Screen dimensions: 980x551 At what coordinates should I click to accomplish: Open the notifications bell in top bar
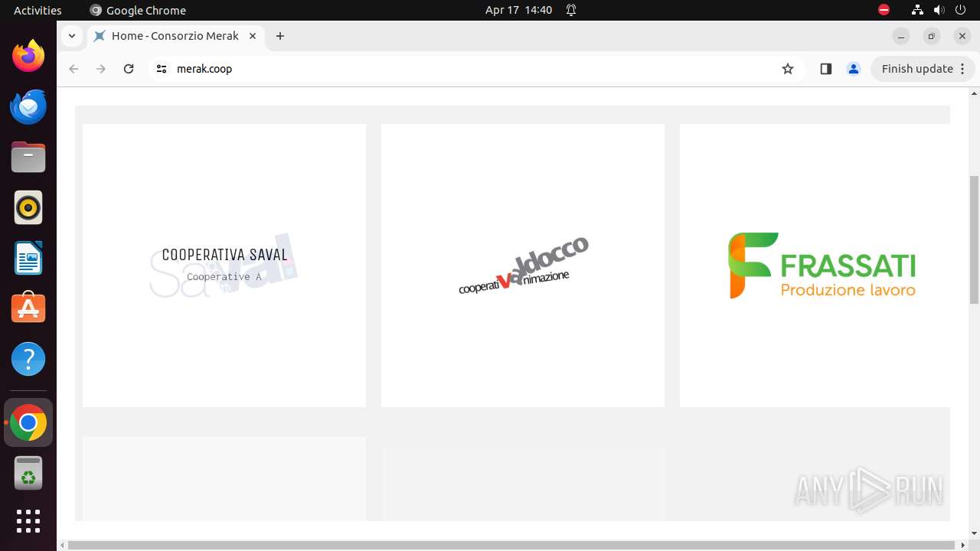pos(571,10)
